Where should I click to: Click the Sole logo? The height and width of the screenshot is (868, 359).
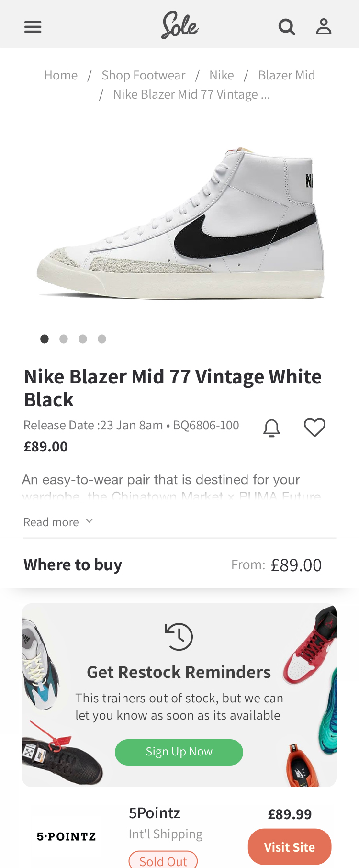point(180,25)
